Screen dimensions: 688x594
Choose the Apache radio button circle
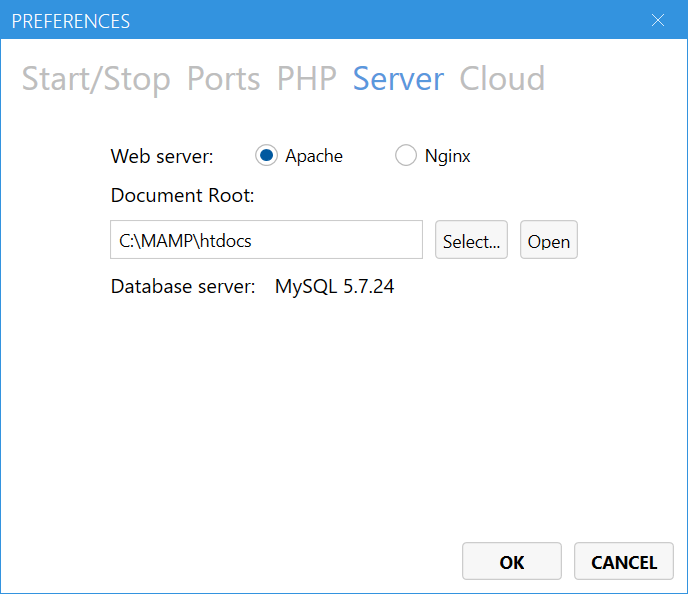coord(266,155)
